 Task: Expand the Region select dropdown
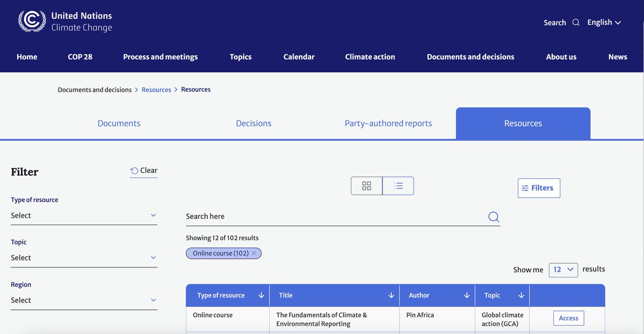click(84, 300)
